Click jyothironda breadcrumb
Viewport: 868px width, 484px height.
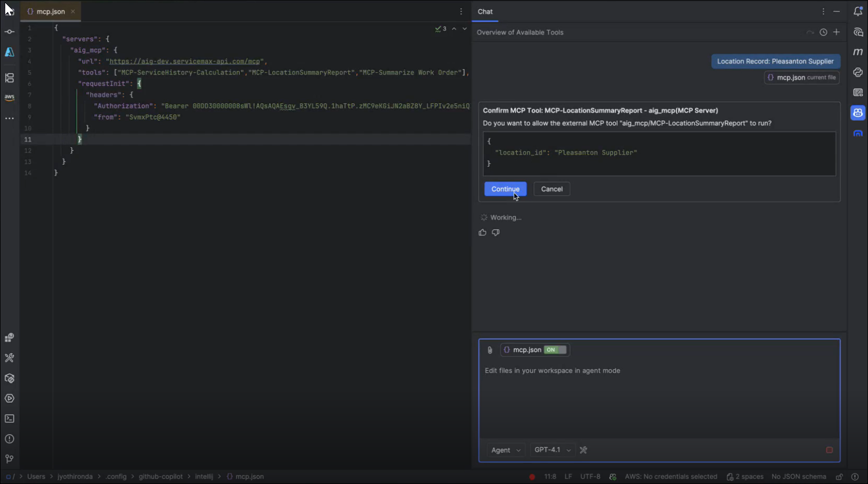pos(75,477)
